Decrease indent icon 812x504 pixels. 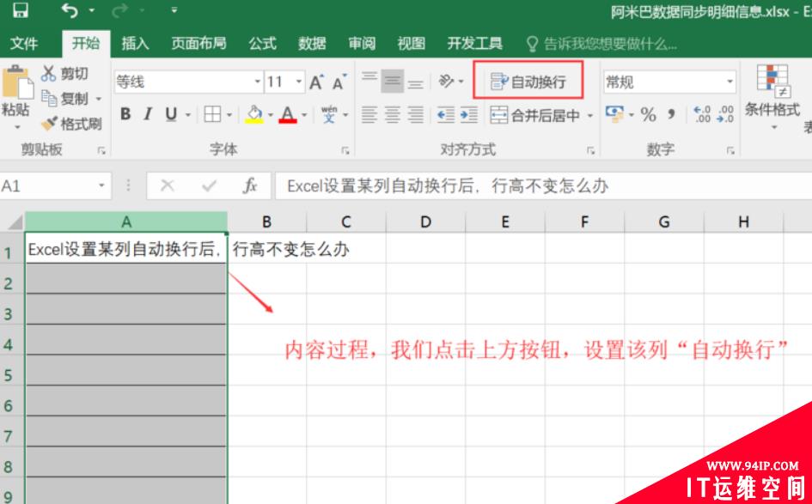(446, 114)
